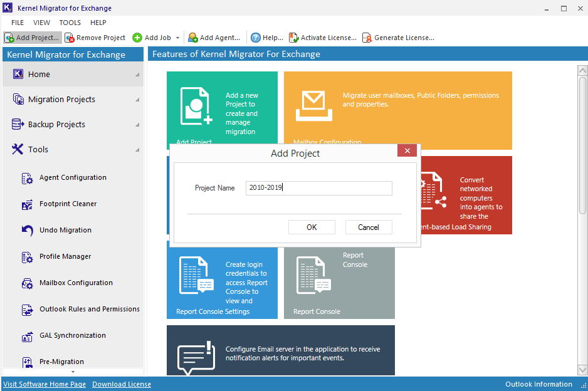Click the Generate License toolbar icon
Screen dimensions: 588x391
click(367, 38)
